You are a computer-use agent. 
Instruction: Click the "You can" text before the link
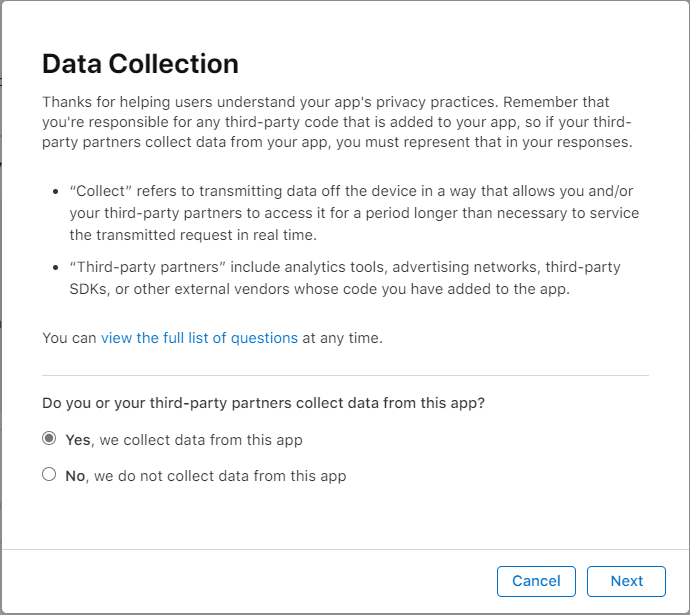(69, 338)
